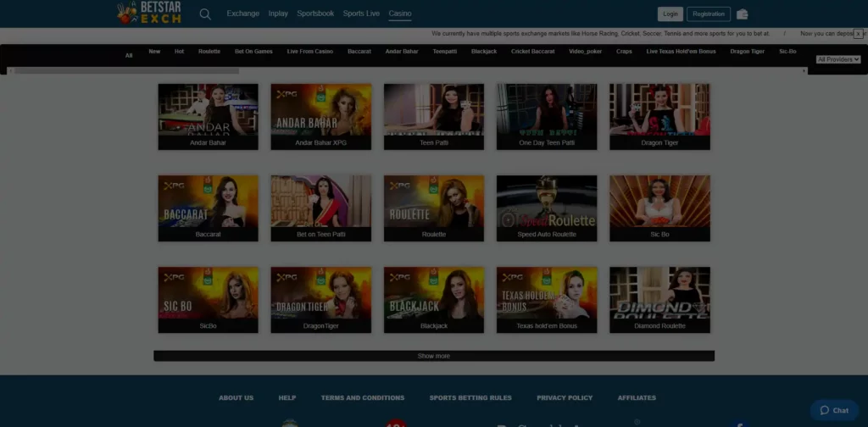Click the Betstar Exch logo

click(x=149, y=13)
